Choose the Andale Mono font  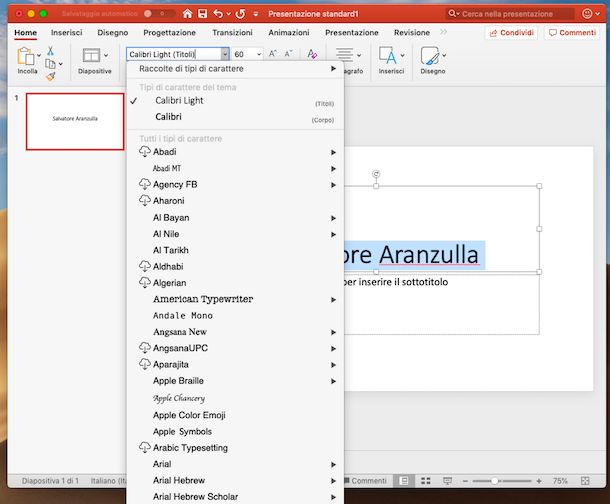tap(235, 316)
